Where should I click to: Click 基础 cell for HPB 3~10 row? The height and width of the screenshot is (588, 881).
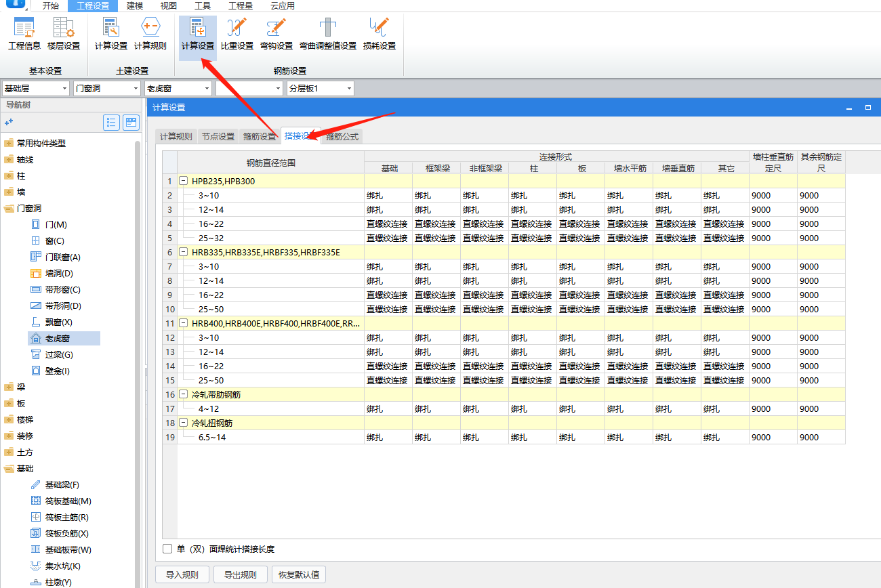pyautogui.click(x=388, y=196)
